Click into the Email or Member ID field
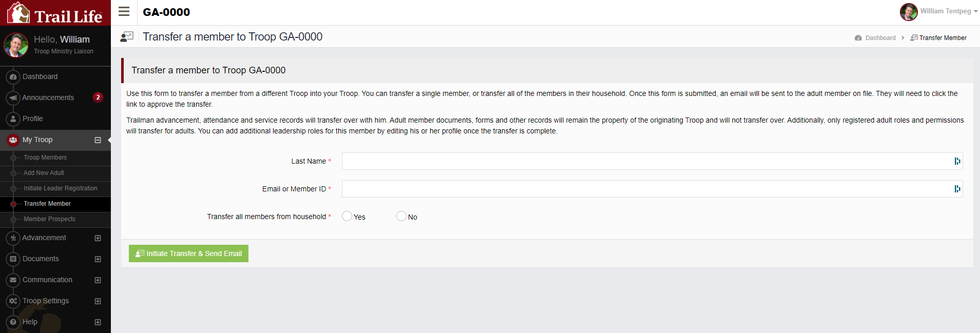 coord(652,189)
